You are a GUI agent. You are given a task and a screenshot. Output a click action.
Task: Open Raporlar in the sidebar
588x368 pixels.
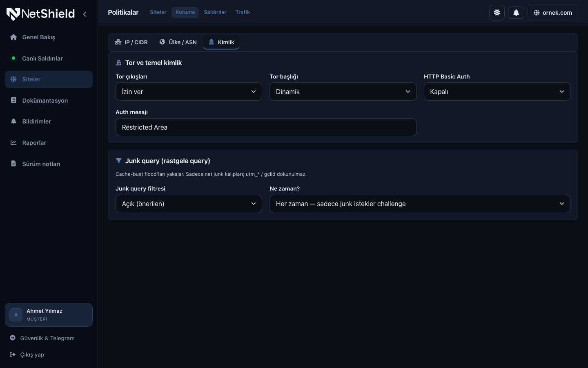coord(49,143)
